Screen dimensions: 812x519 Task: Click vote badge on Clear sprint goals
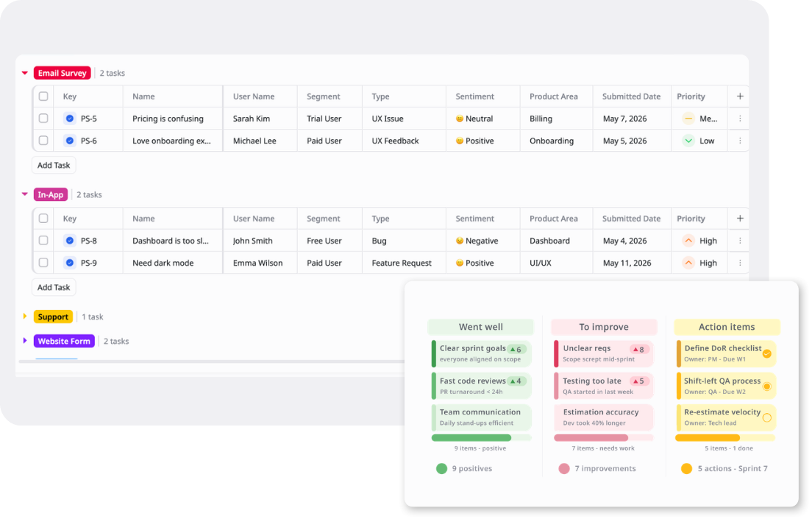coord(516,349)
